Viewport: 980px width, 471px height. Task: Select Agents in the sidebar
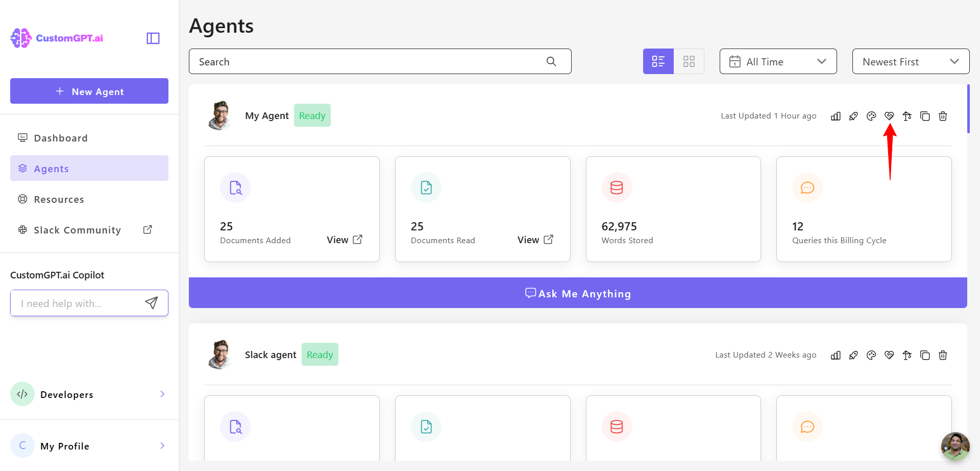(x=89, y=168)
